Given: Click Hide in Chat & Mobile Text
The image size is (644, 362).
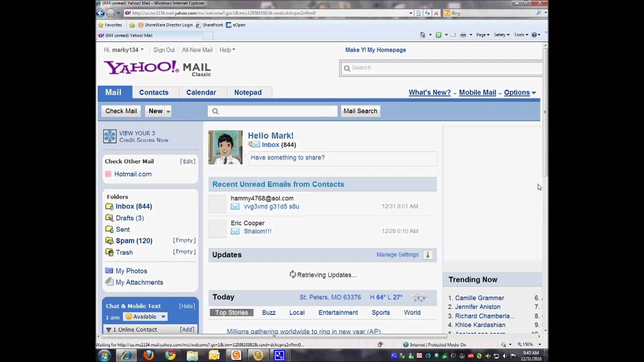Looking at the screenshot, I should 187,306.
